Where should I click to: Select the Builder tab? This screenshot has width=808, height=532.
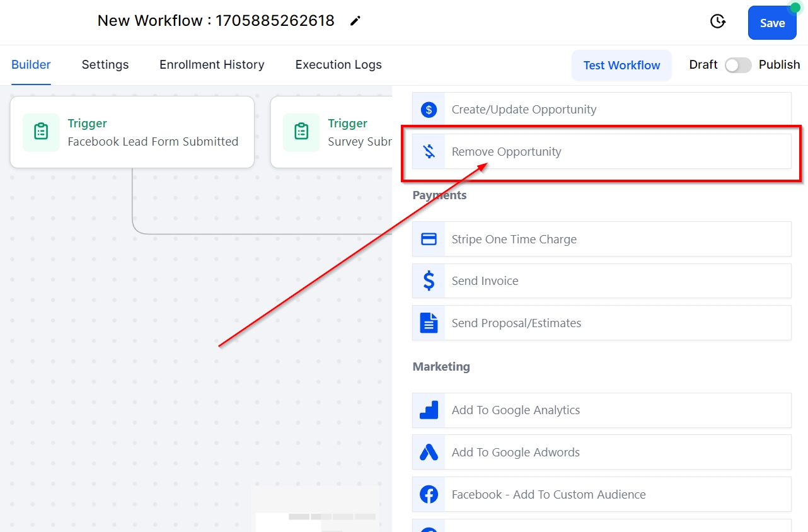pyautogui.click(x=31, y=65)
